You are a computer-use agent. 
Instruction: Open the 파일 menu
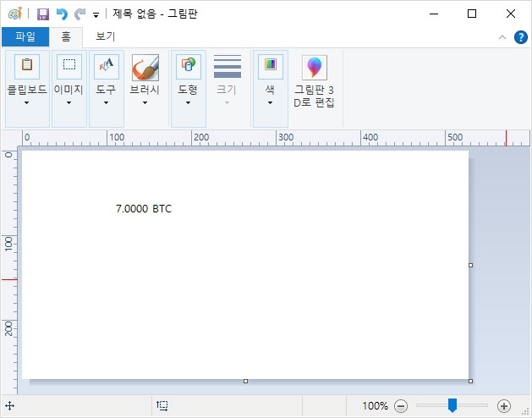(25, 36)
